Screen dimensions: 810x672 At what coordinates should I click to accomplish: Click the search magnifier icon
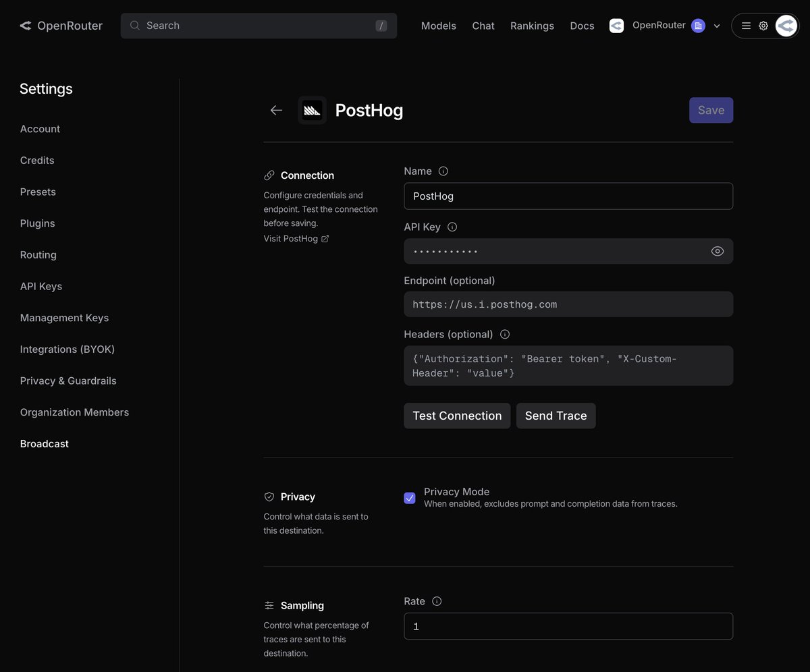135,26
